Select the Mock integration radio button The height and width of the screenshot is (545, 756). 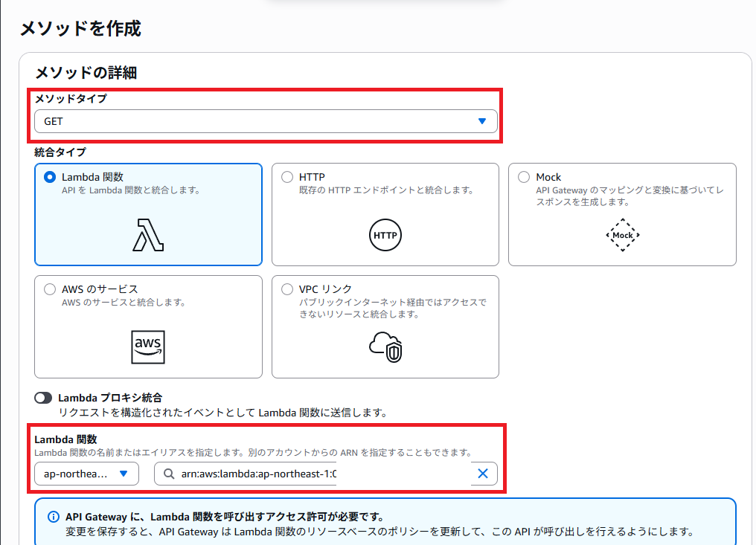tap(524, 177)
